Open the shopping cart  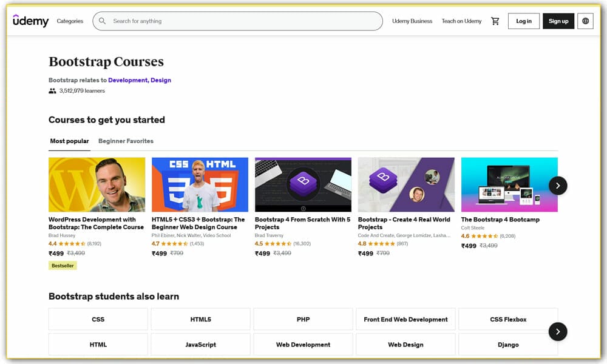495,21
